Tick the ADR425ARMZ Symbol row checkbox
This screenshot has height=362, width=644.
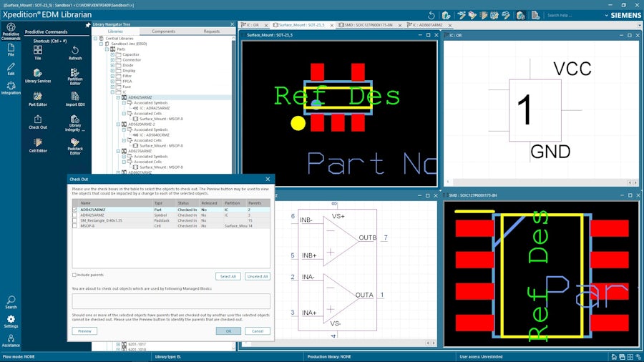[74, 215]
